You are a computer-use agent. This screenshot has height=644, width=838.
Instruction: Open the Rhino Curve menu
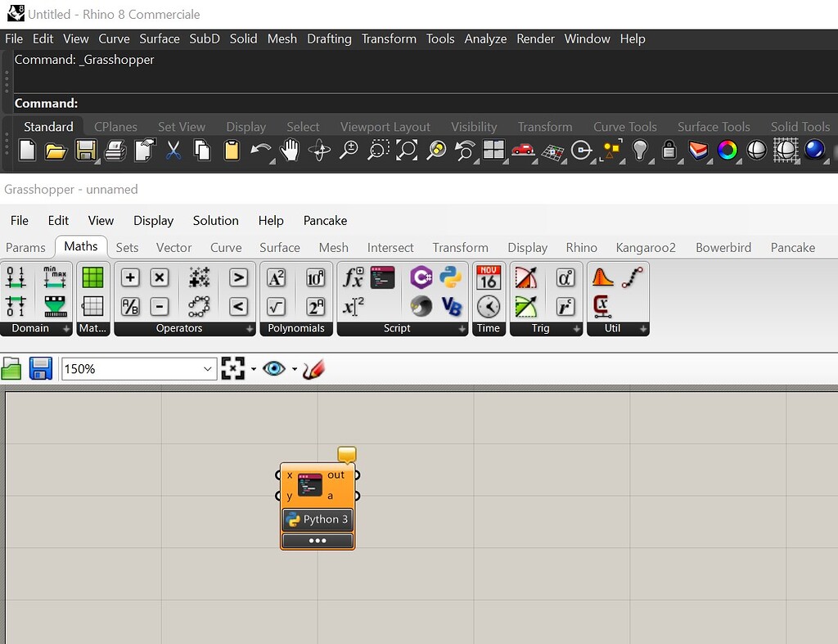tap(114, 39)
